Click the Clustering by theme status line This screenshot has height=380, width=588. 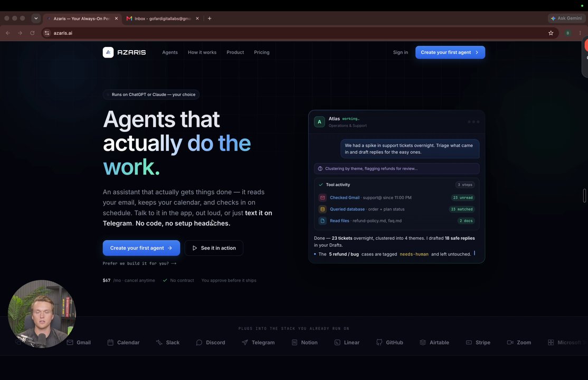pos(396,168)
